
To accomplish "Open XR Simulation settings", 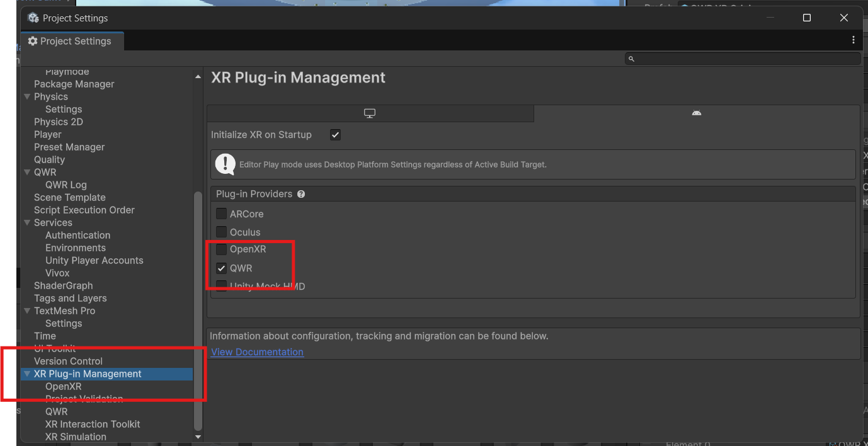I will click(76, 437).
